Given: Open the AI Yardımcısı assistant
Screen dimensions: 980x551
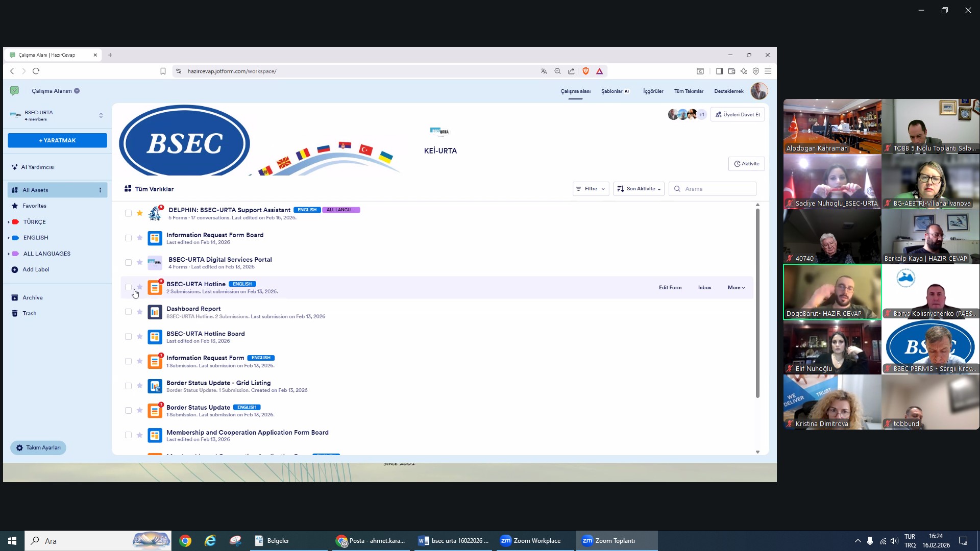Looking at the screenshot, I should [x=37, y=167].
